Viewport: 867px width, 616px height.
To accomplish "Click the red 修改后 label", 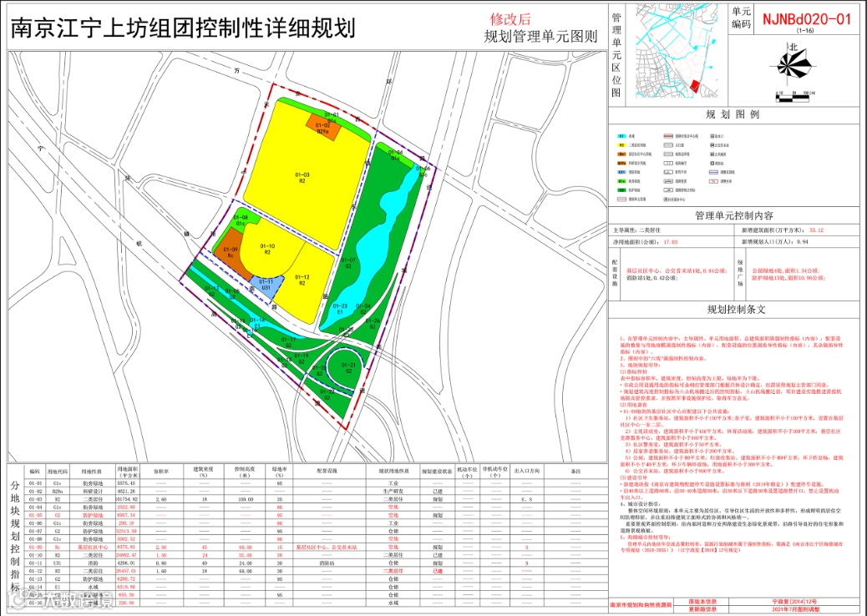I will (510, 19).
